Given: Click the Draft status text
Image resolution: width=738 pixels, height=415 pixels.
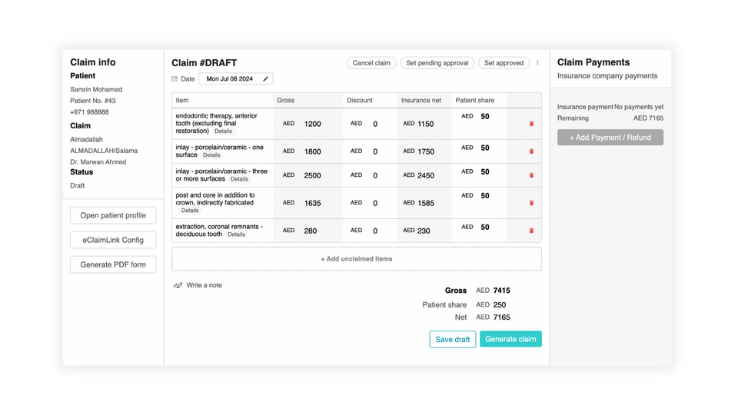Looking at the screenshot, I should click(77, 186).
